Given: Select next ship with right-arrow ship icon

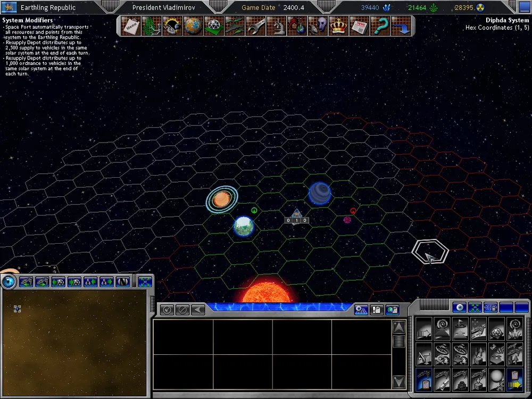Looking at the screenshot, I should [42, 281].
